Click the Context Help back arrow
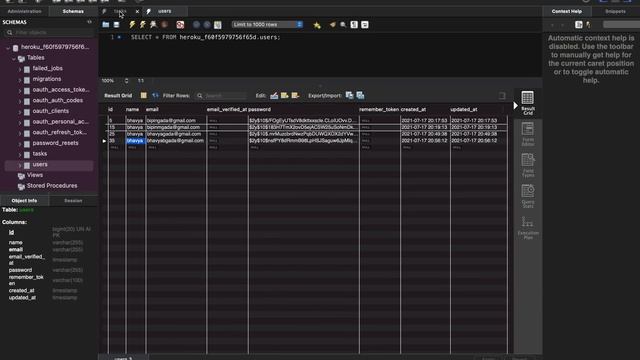This screenshot has width=640, height=360. tap(552, 25)
